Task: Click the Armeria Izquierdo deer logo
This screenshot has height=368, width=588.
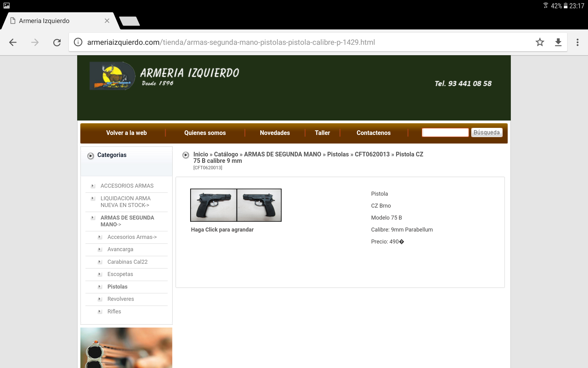Action: pos(112,76)
